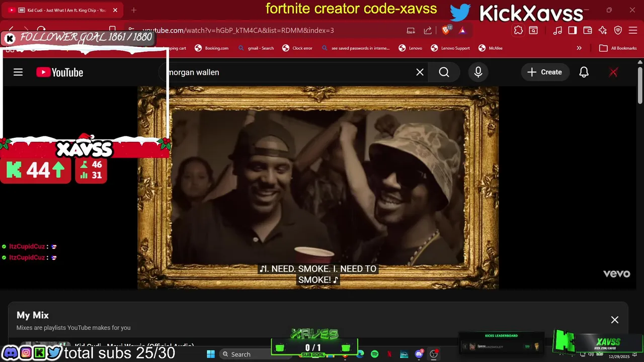Click the Kid Cudi music video player
This screenshot has height=362, width=644.
point(318,187)
